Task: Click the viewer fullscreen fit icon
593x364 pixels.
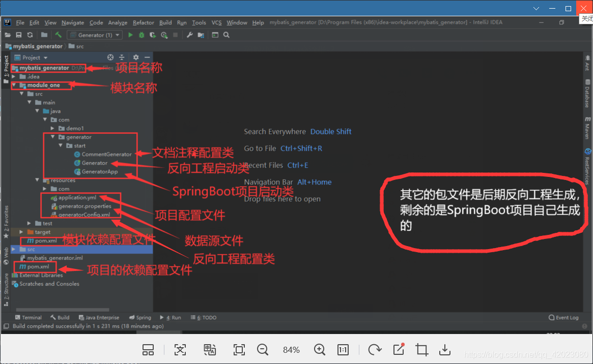Action: click(x=239, y=350)
